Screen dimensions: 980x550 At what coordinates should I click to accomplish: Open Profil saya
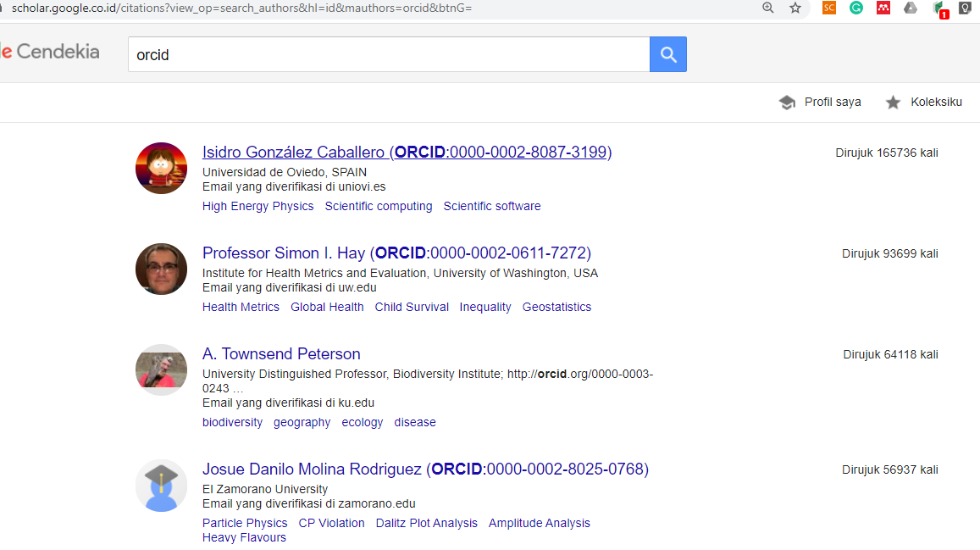[820, 103]
